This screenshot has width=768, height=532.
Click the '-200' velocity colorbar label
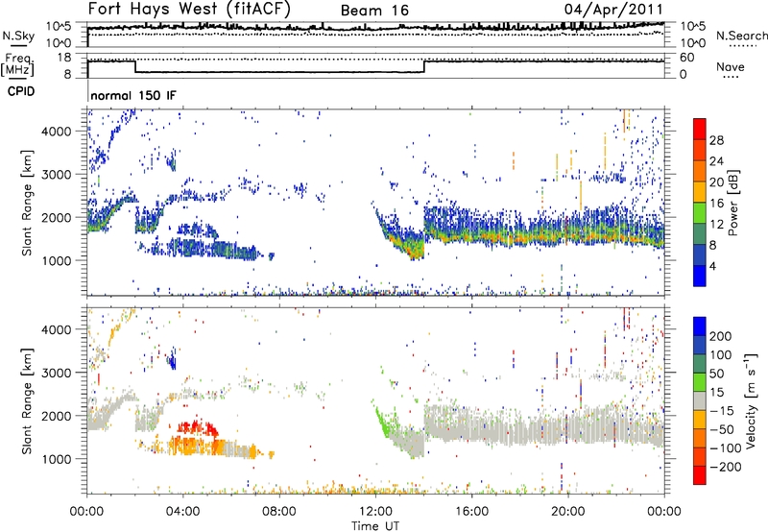725,467
